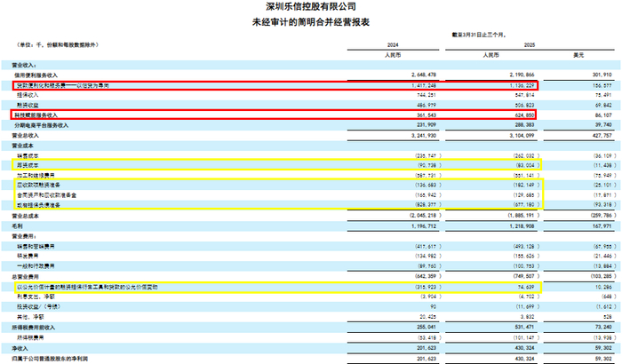Click the 分期电商平台服务收入 row label
The height and width of the screenshot is (364, 622).
pyautogui.click(x=41, y=125)
